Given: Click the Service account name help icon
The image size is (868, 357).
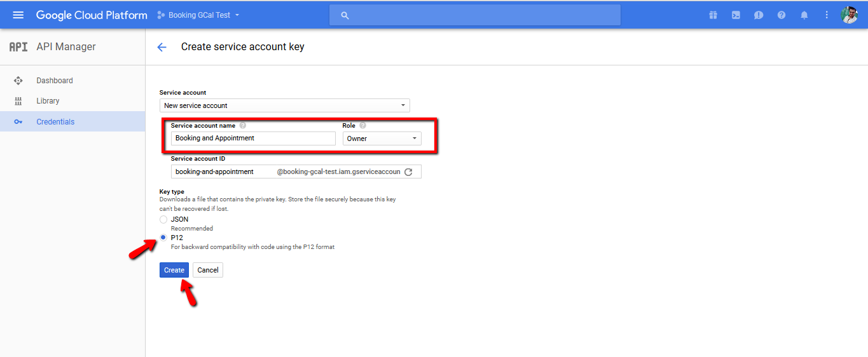Looking at the screenshot, I should tap(243, 126).
